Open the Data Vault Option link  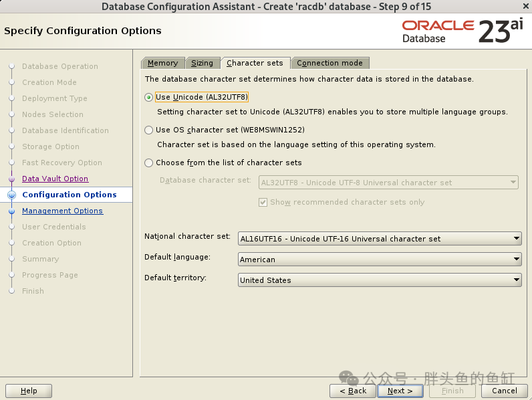55,179
